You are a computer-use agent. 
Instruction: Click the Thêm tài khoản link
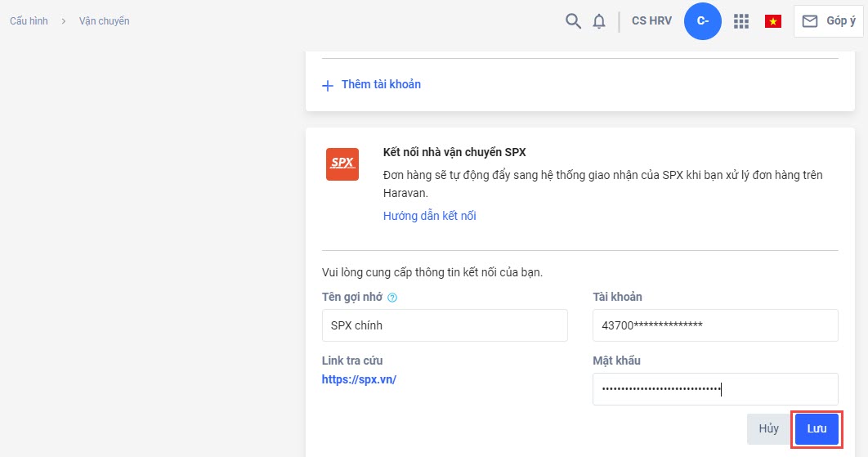coord(381,84)
